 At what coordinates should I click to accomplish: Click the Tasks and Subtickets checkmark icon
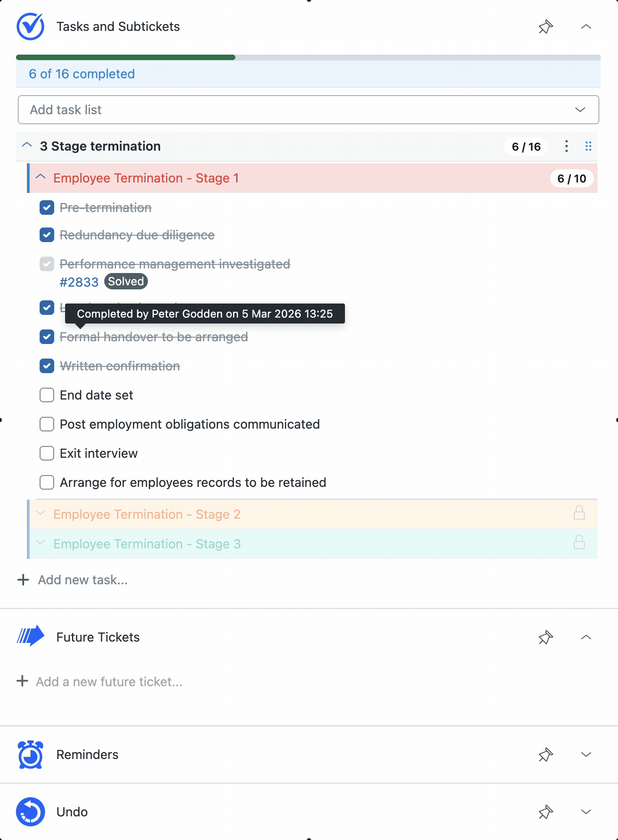tap(30, 26)
